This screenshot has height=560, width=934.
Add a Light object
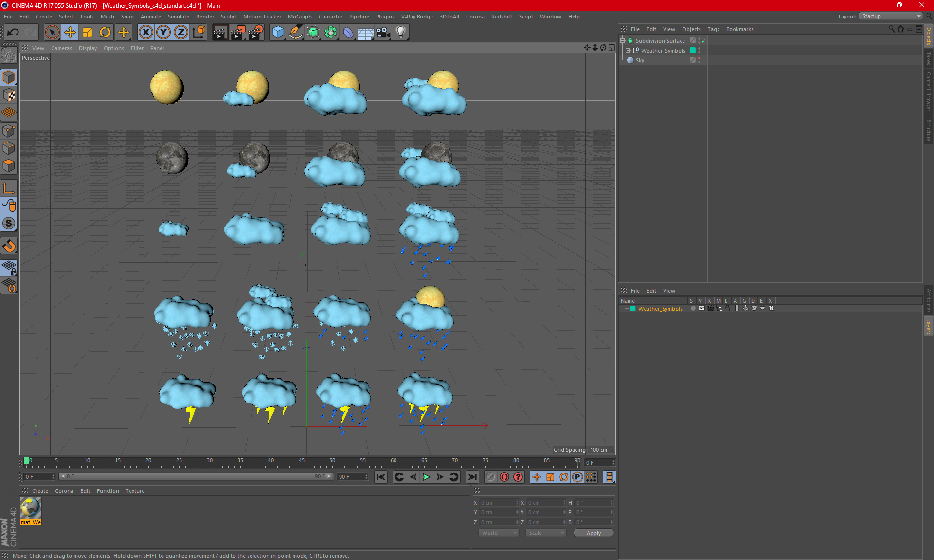(x=401, y=32)
